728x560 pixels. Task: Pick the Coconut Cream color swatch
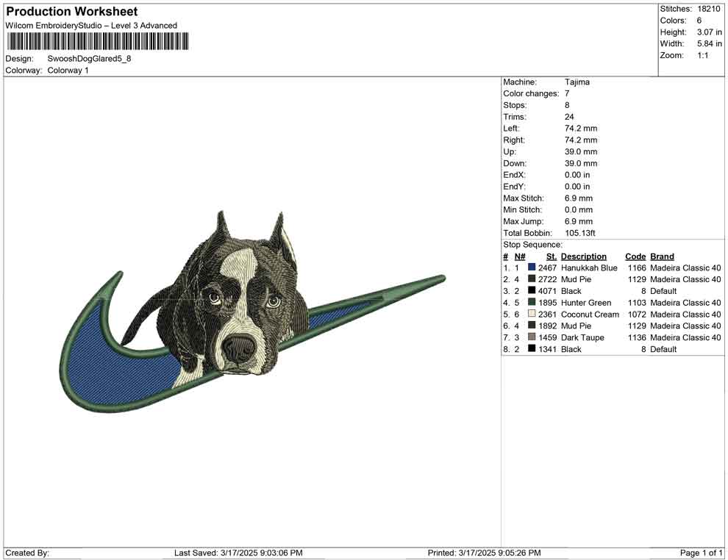[532, 315]
